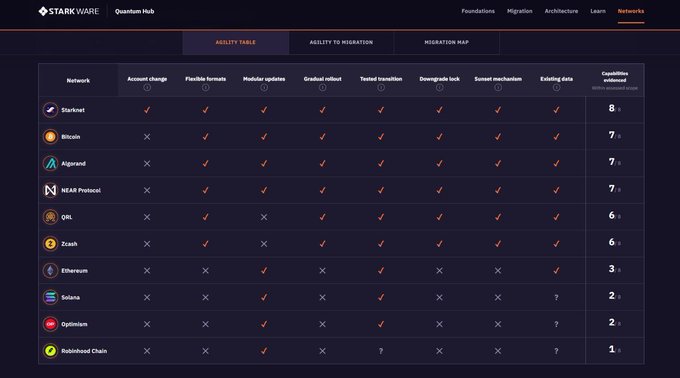Click the info icon under Flexible formats
Screen dimensions: 680x378
pos(206,88)
